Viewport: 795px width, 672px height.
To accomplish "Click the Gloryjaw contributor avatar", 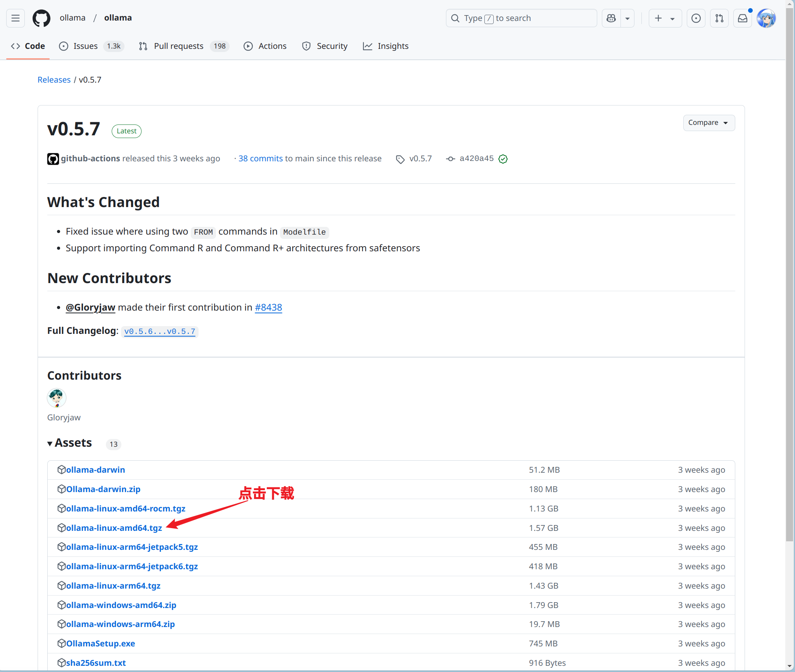I will 57,398.
